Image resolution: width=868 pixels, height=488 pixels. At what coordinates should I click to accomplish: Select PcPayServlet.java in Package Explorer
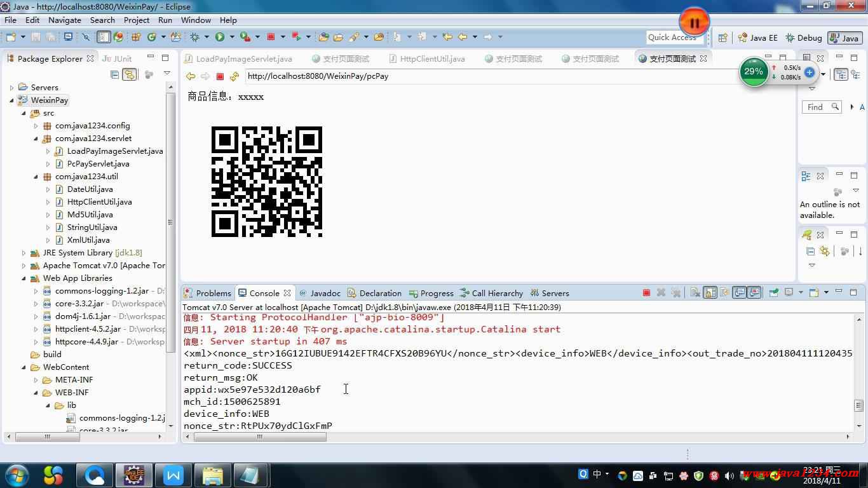98,164
